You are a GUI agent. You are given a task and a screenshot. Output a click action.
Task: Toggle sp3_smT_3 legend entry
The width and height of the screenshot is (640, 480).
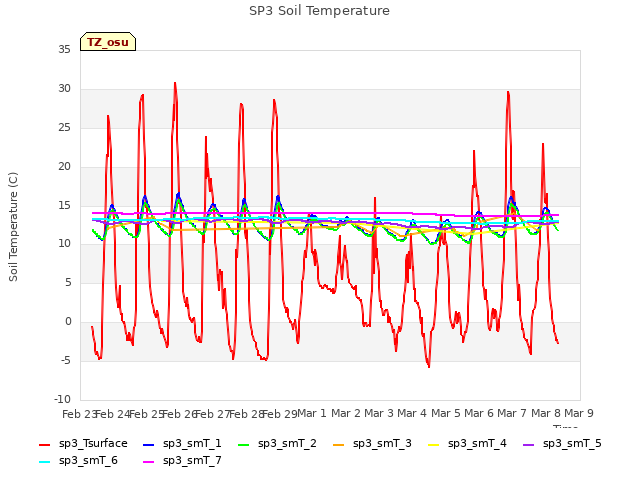tap(372, 443)
